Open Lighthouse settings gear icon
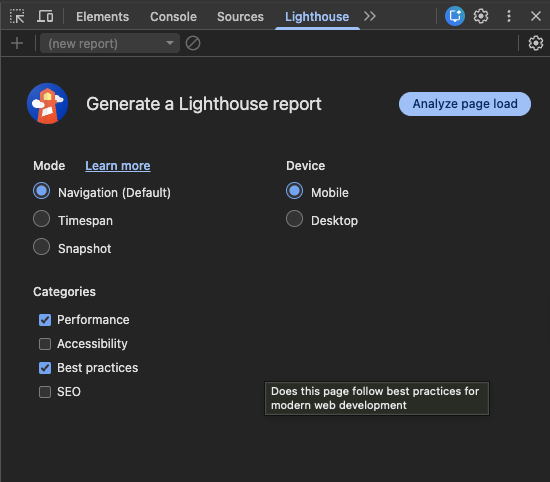 click(x=536, y=43)
